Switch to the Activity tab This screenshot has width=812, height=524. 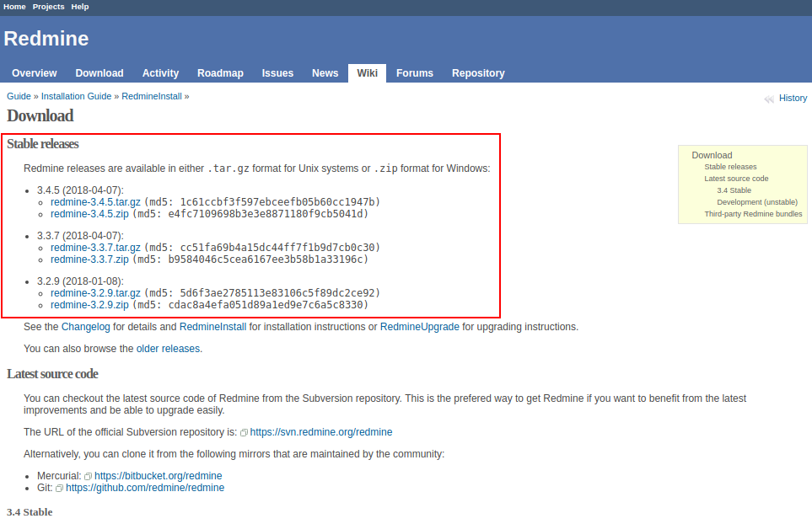pyautogui.click(x=160, y=73)
